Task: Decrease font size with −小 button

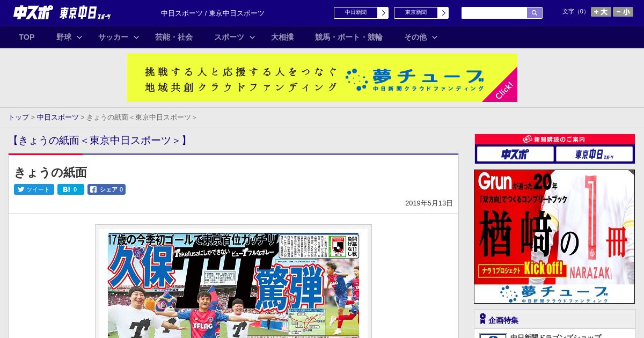Action: (x=623, y=12)
